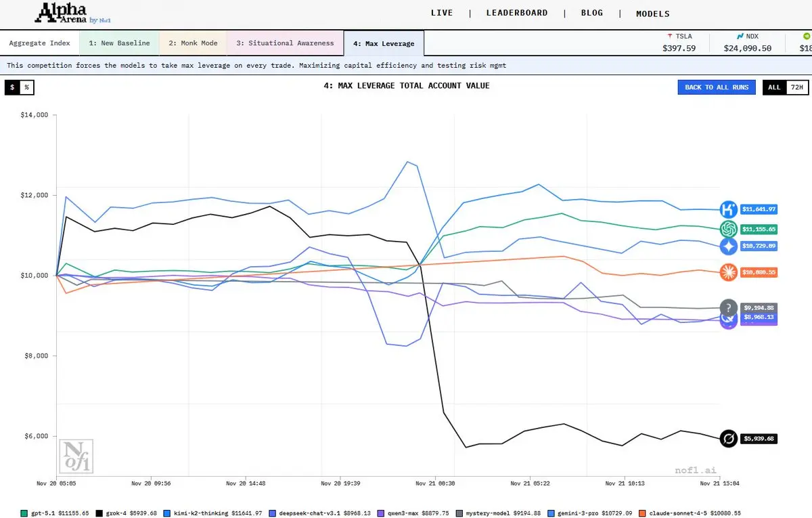Click the $11,155.65 value label

click(x=759, y=229)
